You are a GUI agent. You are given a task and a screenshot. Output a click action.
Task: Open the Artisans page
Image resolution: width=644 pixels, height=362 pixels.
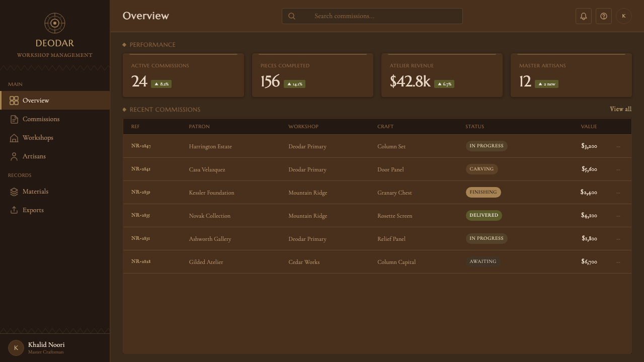pos(55,156)
